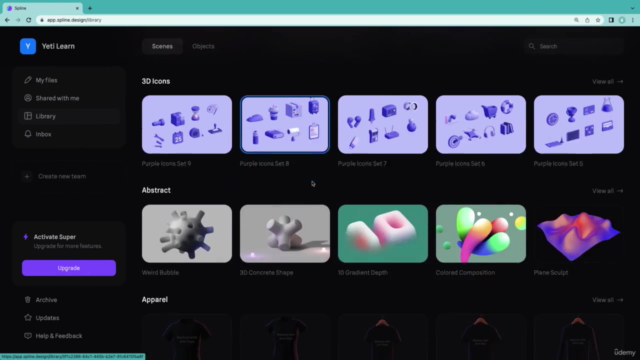Screen dimensions: 640x360
Task: Open Help & Feedback in sidebar
Action: [x=69, y=336]
